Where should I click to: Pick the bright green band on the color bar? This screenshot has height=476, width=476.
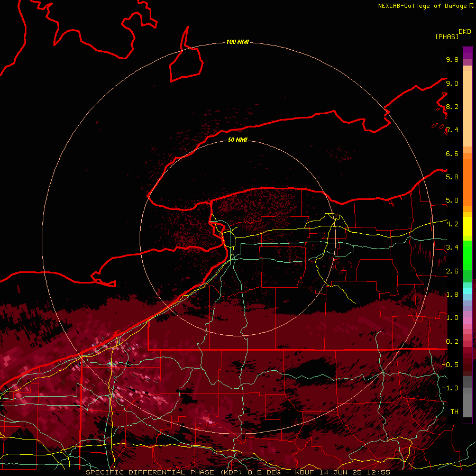[467, 256]
